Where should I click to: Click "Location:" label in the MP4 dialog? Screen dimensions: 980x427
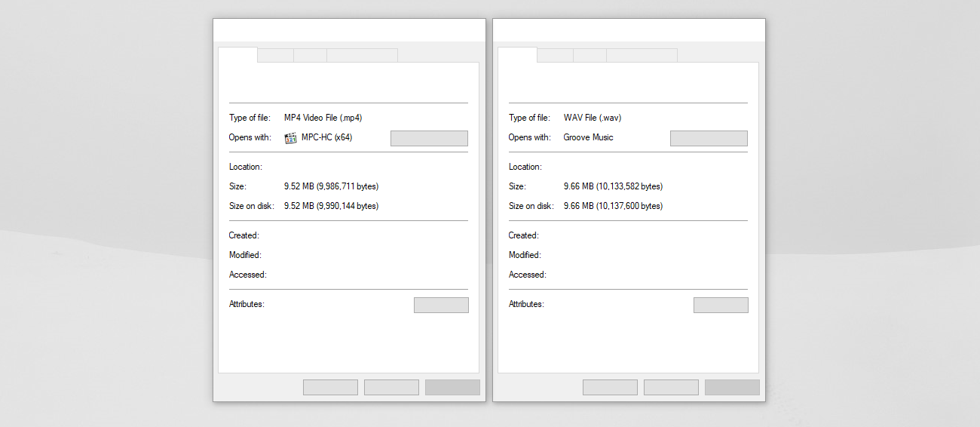246,167
